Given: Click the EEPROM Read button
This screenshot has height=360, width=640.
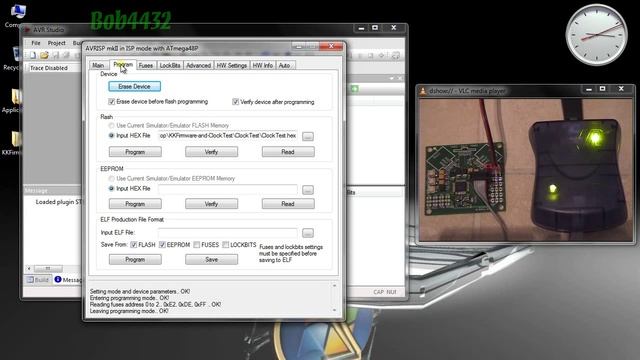Looking at the screenshot, I should pos(288,204).
